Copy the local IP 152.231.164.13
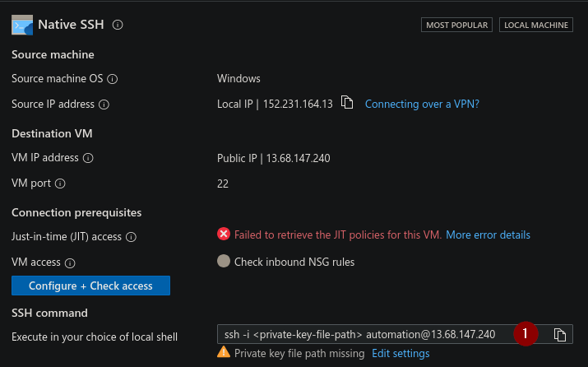Screen dimensions: 588x367 pos(347,102)
